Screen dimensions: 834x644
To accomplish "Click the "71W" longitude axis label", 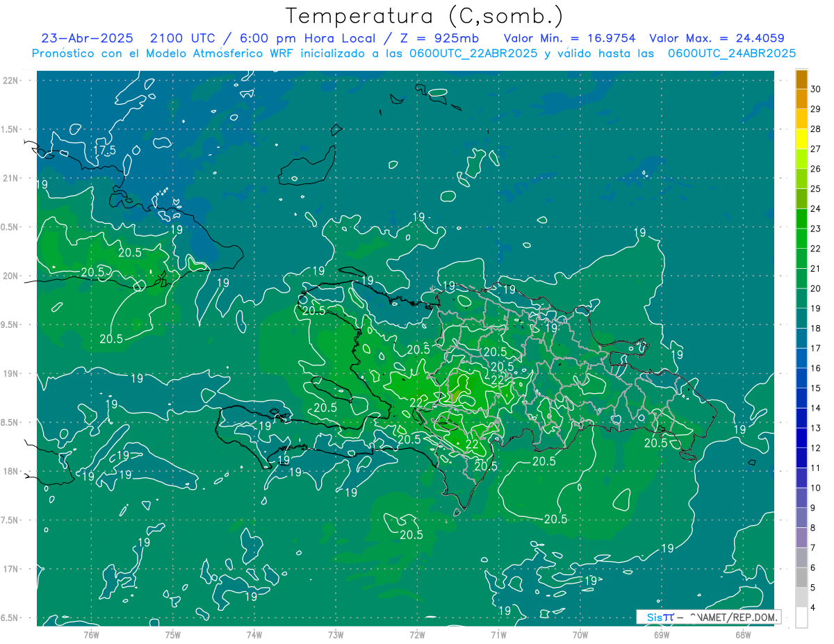I will (498, 634).
